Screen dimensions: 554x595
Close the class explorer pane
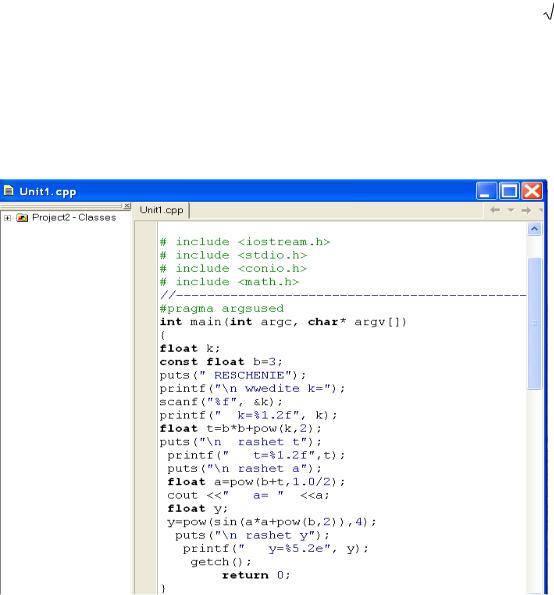click(x=127, y=206)
